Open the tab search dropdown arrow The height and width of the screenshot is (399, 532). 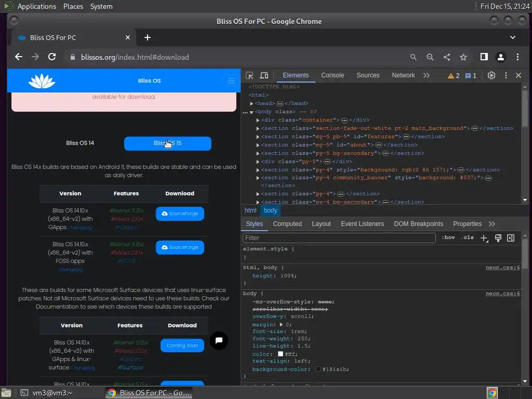point(513,37)
